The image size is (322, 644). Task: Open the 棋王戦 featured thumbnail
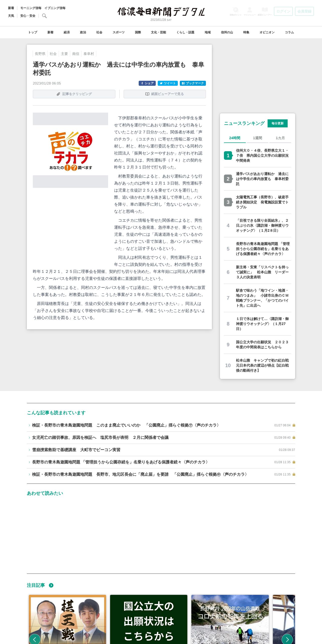(67, 619)
